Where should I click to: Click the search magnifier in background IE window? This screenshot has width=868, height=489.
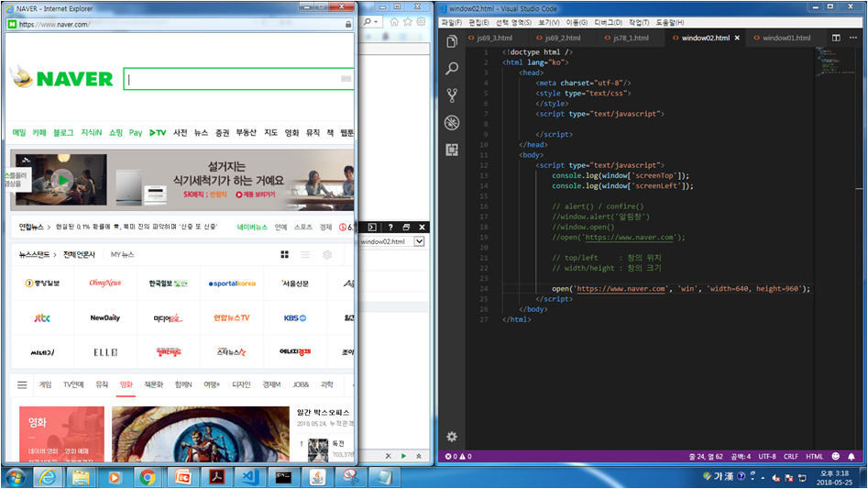368,22
